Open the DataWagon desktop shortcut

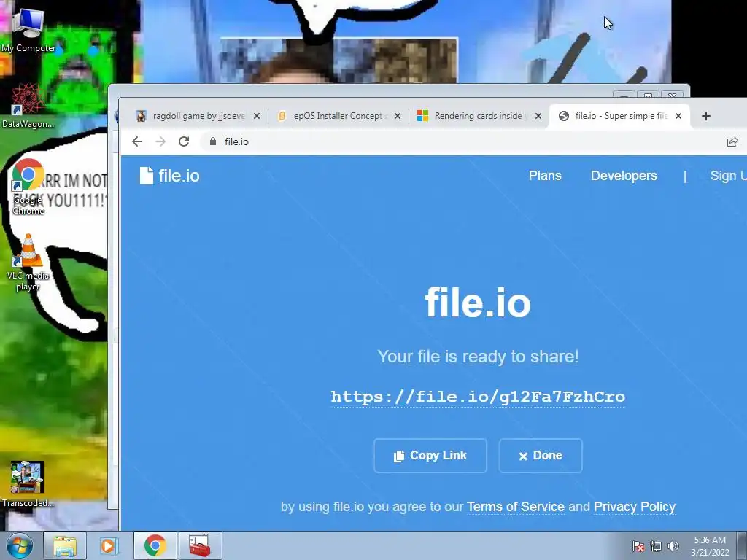(x=28, y=106)
